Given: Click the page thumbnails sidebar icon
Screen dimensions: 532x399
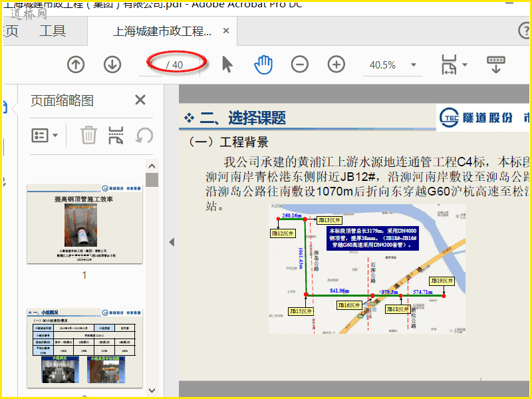Looking at the screenshot, I should pyautogui.click(x=5, y=107).
